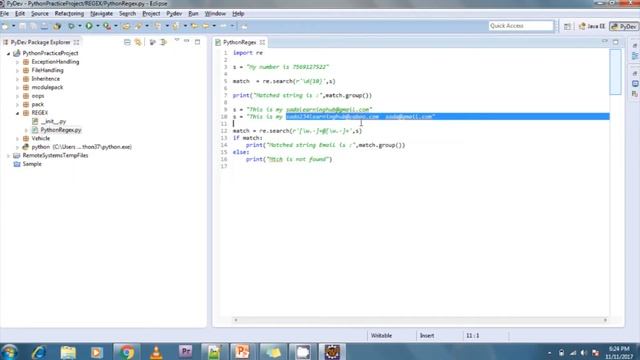Click the Save disk icon in toolbar
The height and width of the screenshot is (360, 640).
coord(22,26)
